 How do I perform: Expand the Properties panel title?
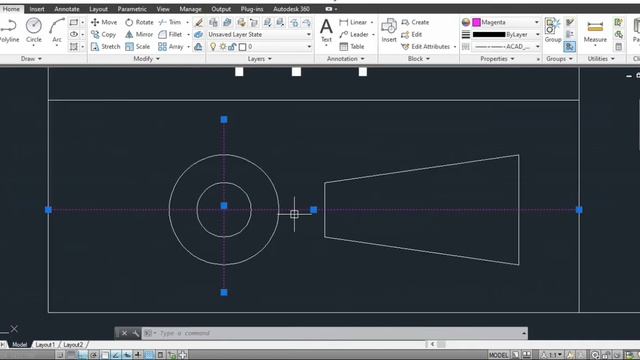pyautogui.click(x=497, y=59)
